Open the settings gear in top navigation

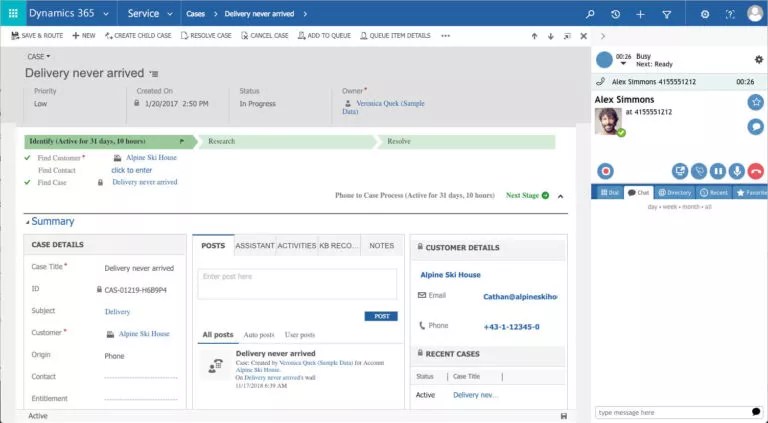[705, 14]
